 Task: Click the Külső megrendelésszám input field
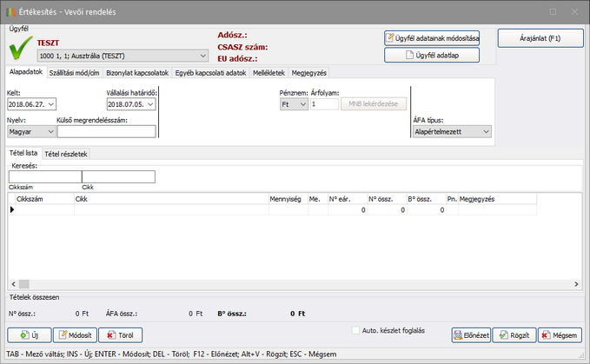point(106,132)
